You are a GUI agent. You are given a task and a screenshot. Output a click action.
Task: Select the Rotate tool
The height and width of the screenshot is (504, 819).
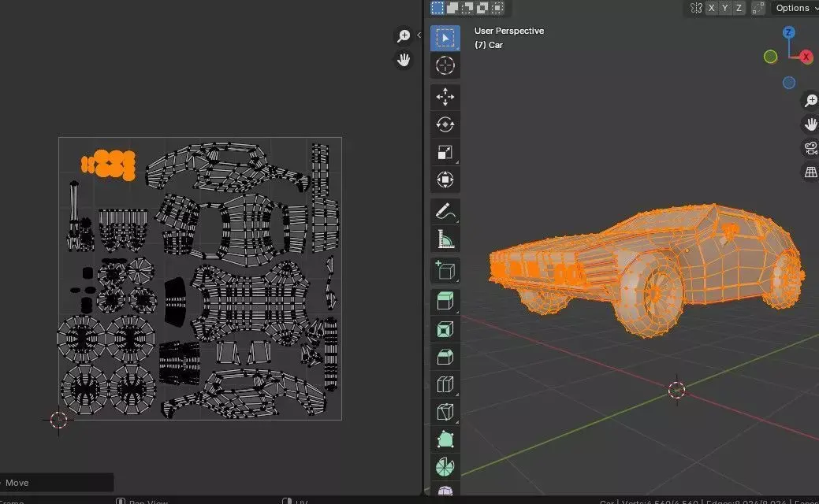445,124
